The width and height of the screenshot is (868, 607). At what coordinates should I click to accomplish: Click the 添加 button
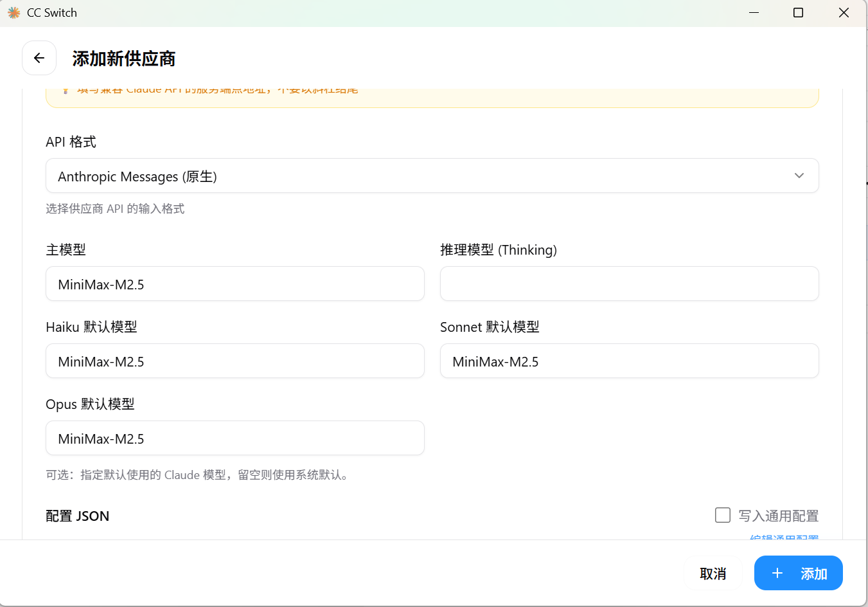coord(798,573)
